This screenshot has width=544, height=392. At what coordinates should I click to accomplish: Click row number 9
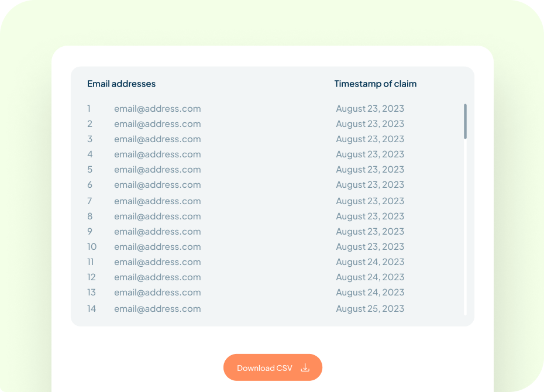[x=90, y=231]
